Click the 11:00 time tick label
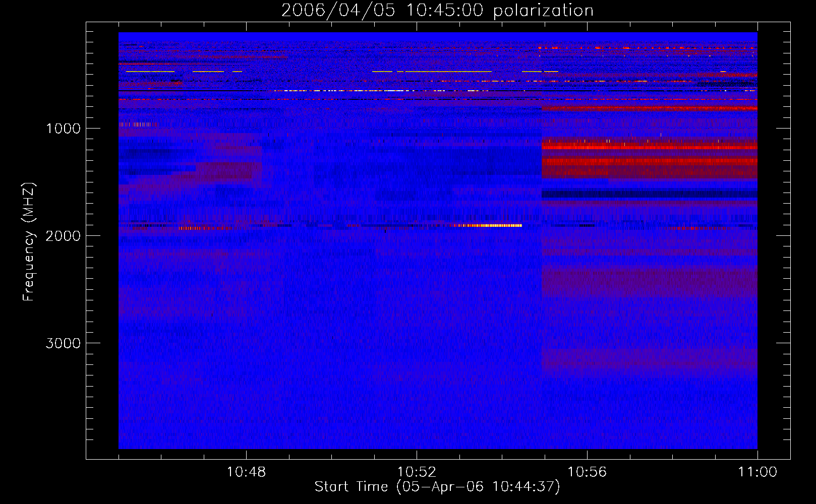 (x=757, y=472)
